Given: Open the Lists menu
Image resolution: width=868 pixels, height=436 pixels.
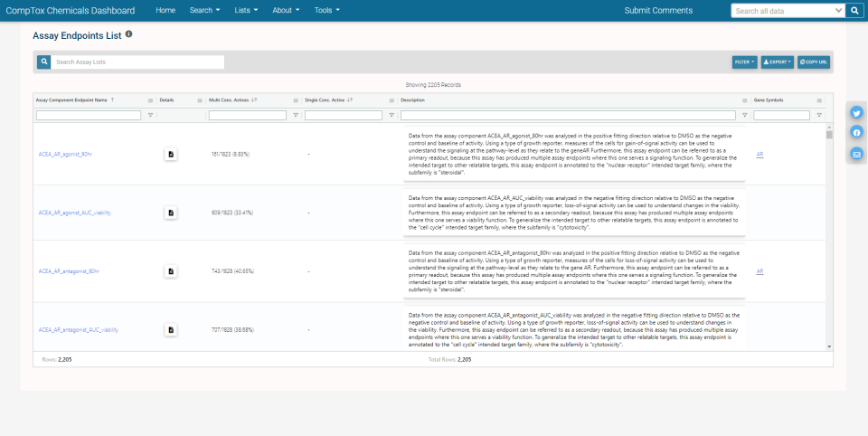Looking at the screenshot, I should pyautogui.click(x=246, y=11).
